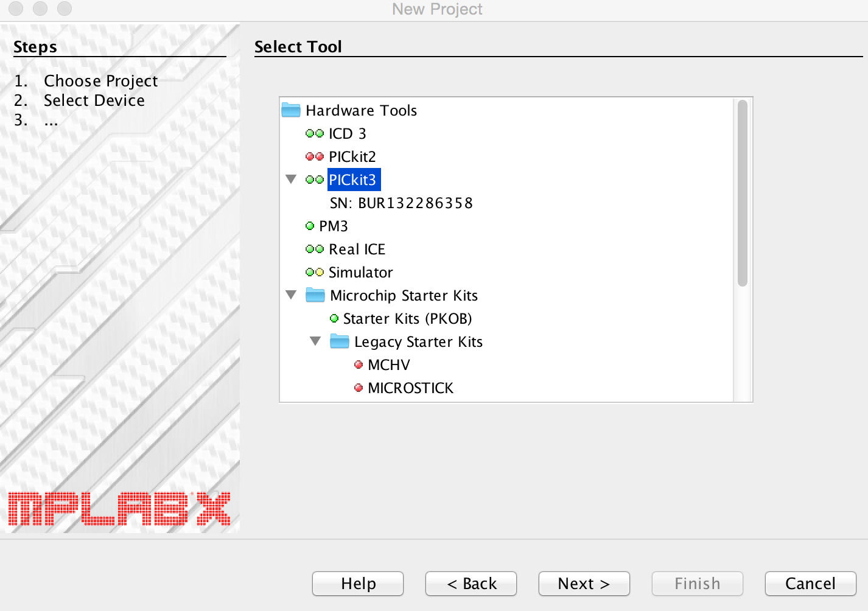The height and width of the screenshot is (611, 868).
Task: Select Starter Kits (PKOB) entry
Action: (x=407, y=318)
